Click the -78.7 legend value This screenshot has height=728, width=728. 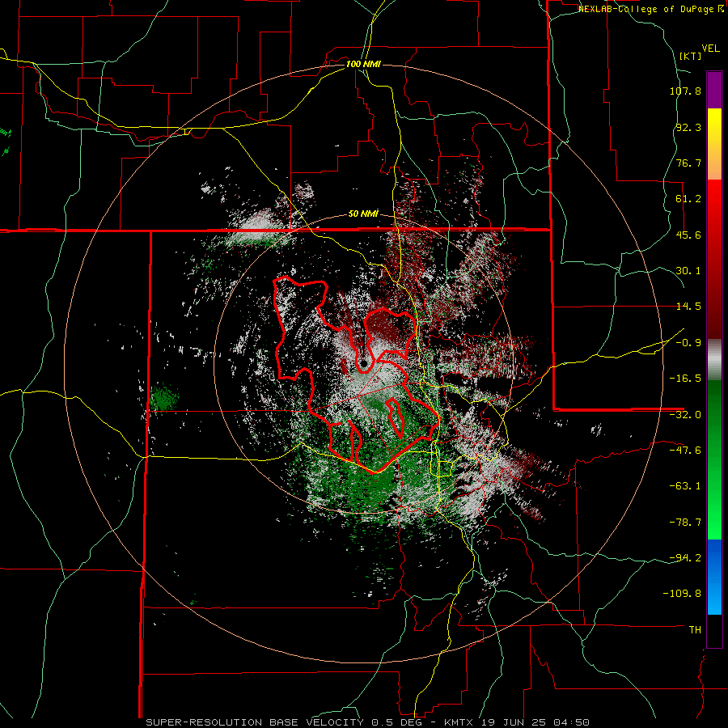coord(685,523)
